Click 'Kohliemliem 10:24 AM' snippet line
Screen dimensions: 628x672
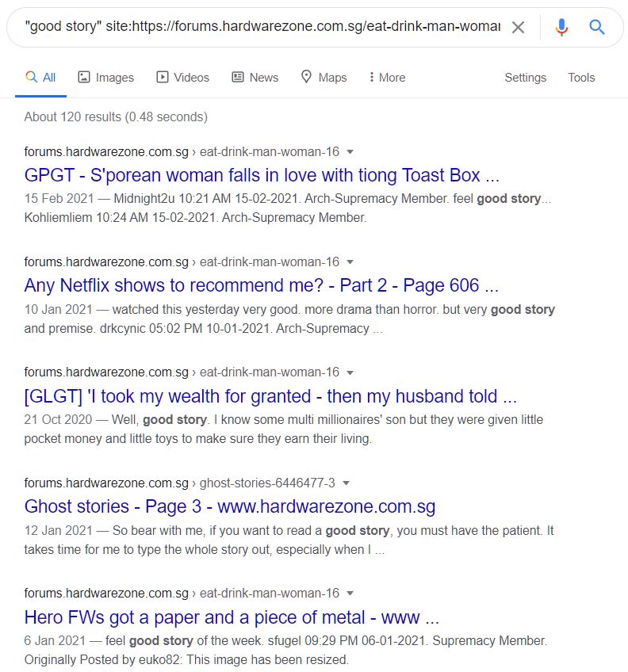(195, 218)
